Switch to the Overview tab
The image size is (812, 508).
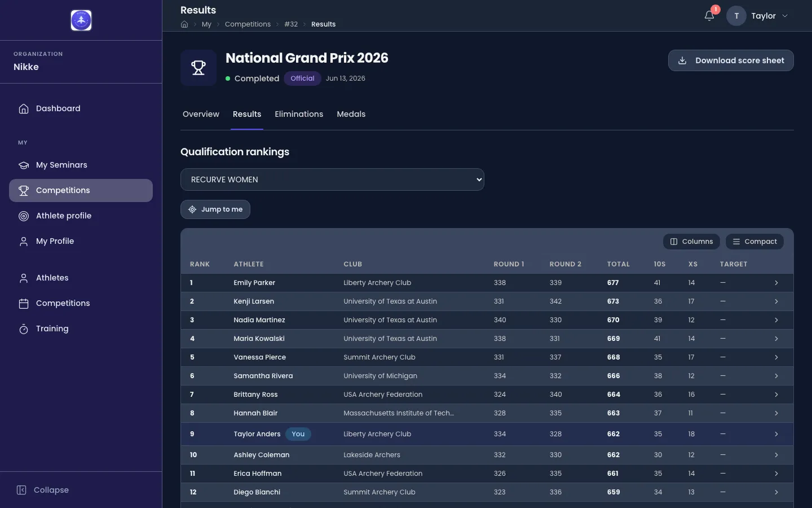pos(201,114)
